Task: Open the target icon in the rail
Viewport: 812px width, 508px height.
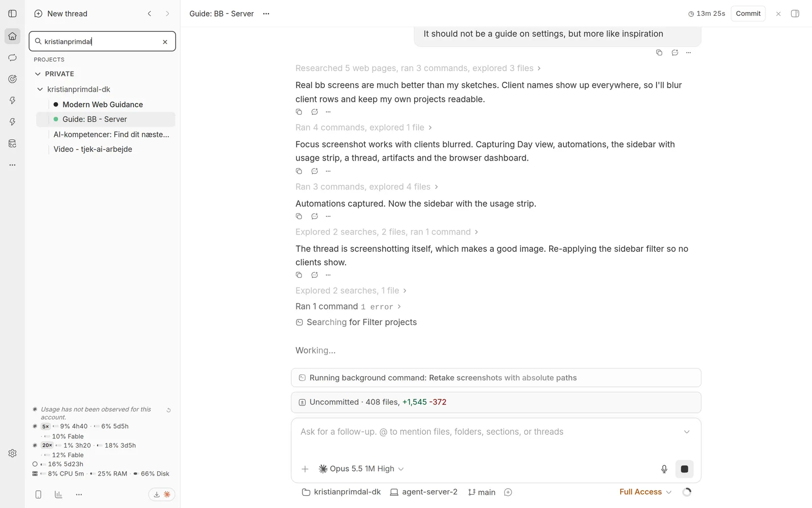Action: point(13,79)
